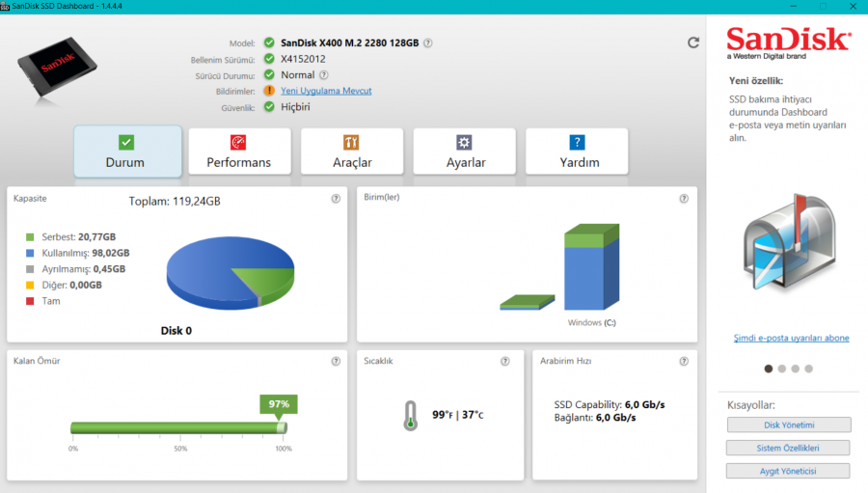Click the Sistem Özellikleri button

pyautogui.click(x=788, y=448)
